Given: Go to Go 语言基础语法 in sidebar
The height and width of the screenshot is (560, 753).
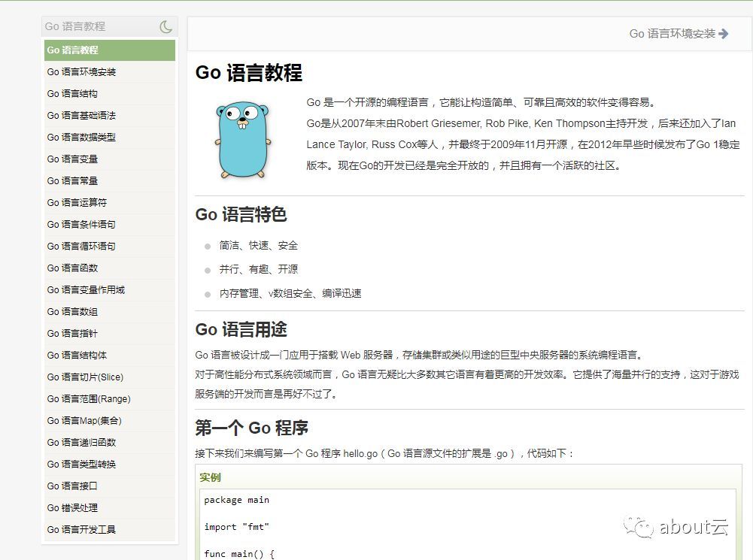Looking at the screenshot, I should point(110,116).
